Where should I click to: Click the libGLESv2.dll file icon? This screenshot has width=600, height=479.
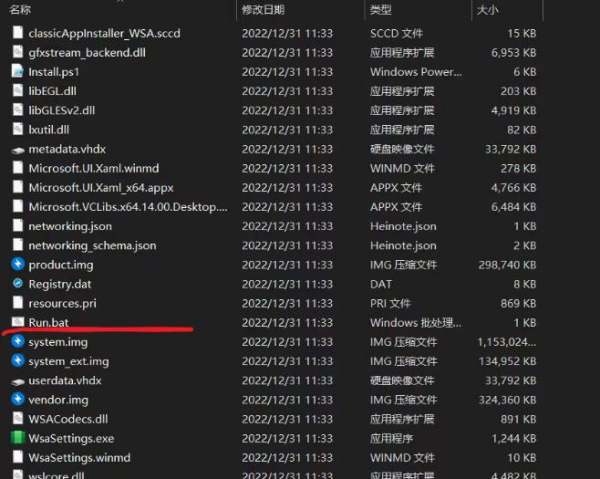[18, 110]
